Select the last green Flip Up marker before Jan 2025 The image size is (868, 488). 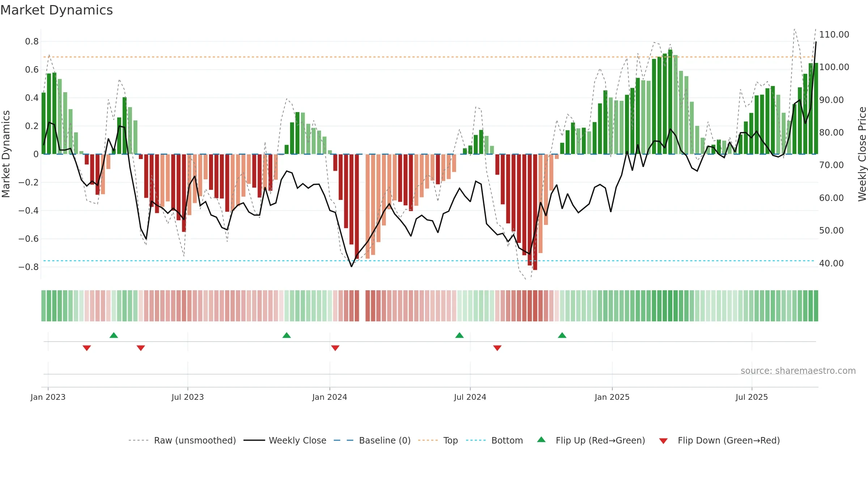click(562, 335)
